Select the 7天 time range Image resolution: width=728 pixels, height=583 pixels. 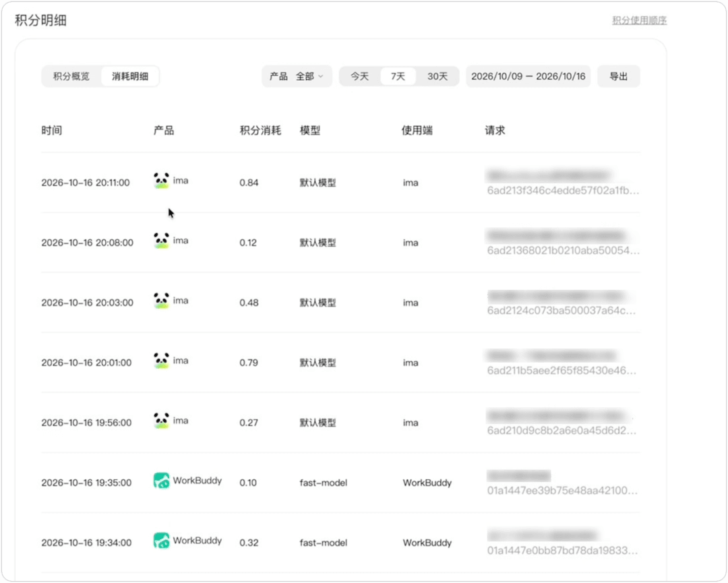point(398,76)
